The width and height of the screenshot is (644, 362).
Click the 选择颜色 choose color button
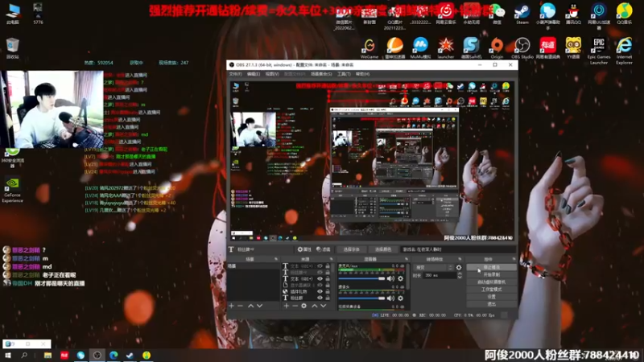tap(383, 249)
